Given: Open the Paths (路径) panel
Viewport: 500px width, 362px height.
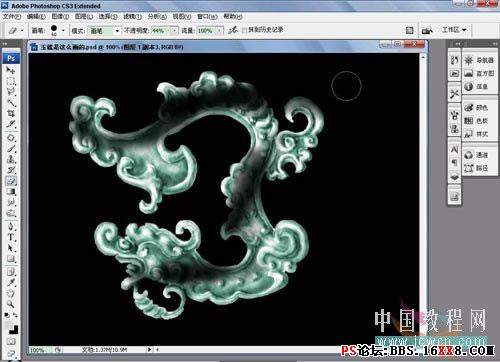Looking at the screenshot, I should (477, 168).
